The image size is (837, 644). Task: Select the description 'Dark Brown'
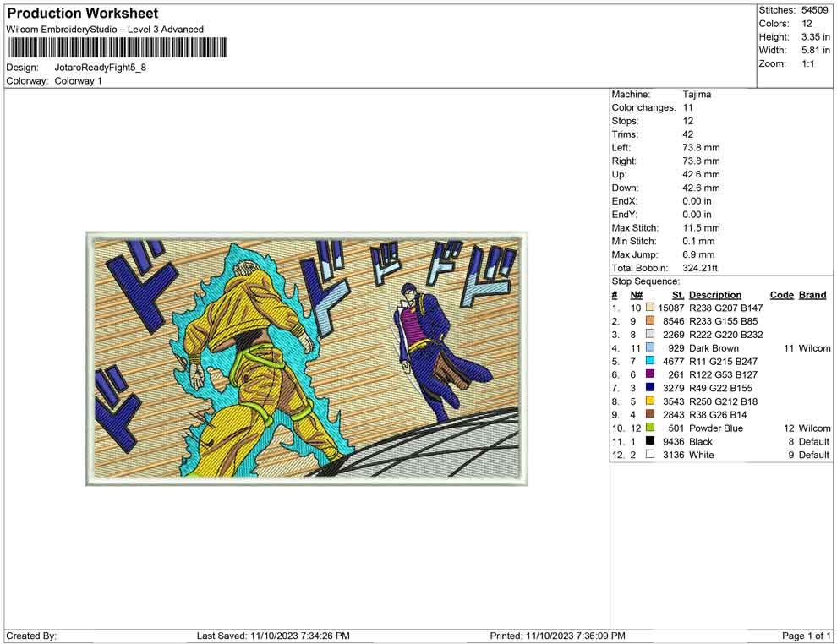coord(714,348)
